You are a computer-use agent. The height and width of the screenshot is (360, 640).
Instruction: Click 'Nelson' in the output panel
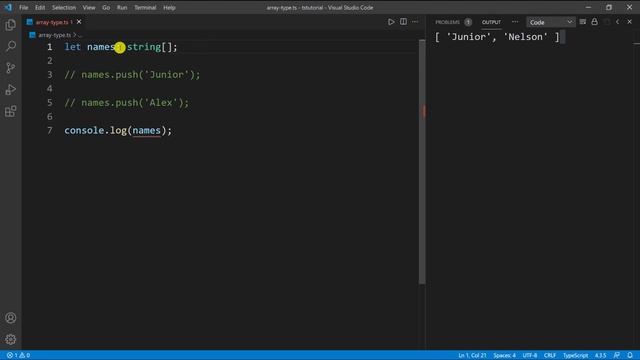coord(525,37)
